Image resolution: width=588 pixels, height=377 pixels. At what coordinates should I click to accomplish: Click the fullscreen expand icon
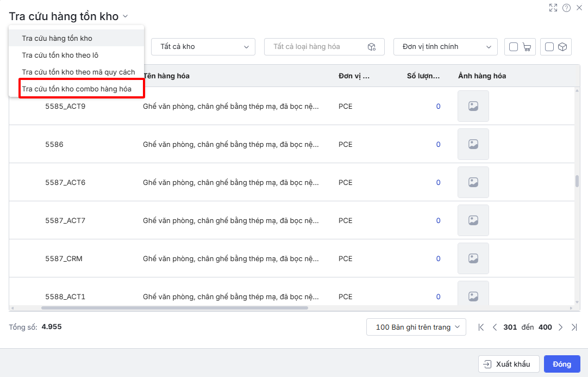[x=553, y=8]
